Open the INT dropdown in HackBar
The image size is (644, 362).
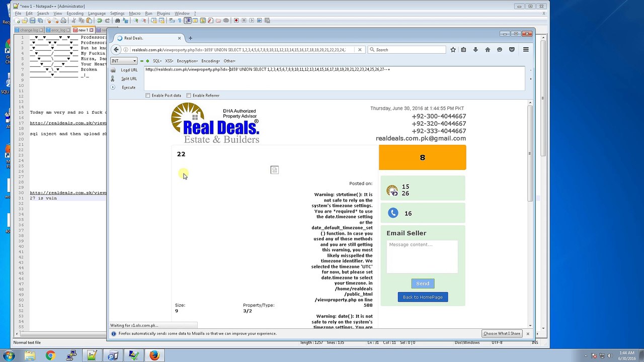click(x=124, y=61)
